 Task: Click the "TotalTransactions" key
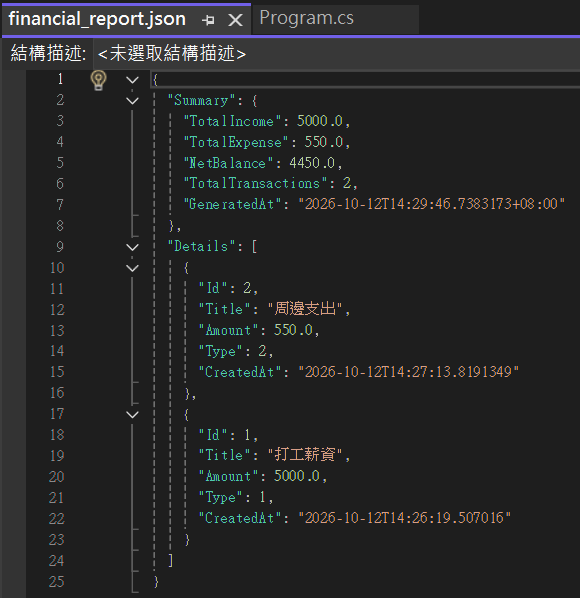coord(255,184)
